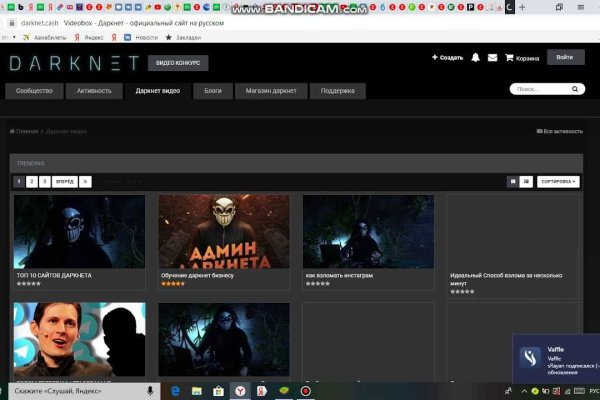This screenshot has height=400, width=600.
Task: Open messages via the envelope icon
Action: [x=492, y=57]
